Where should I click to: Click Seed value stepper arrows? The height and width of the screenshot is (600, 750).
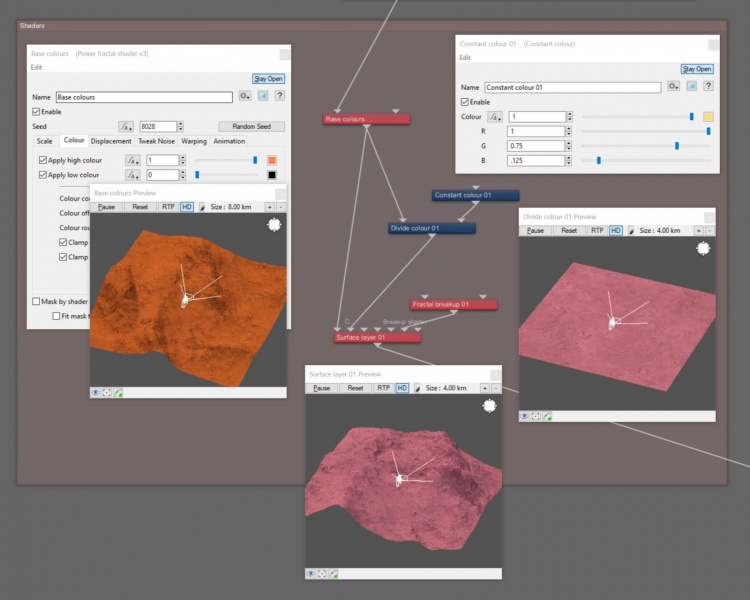click(180, 127)
